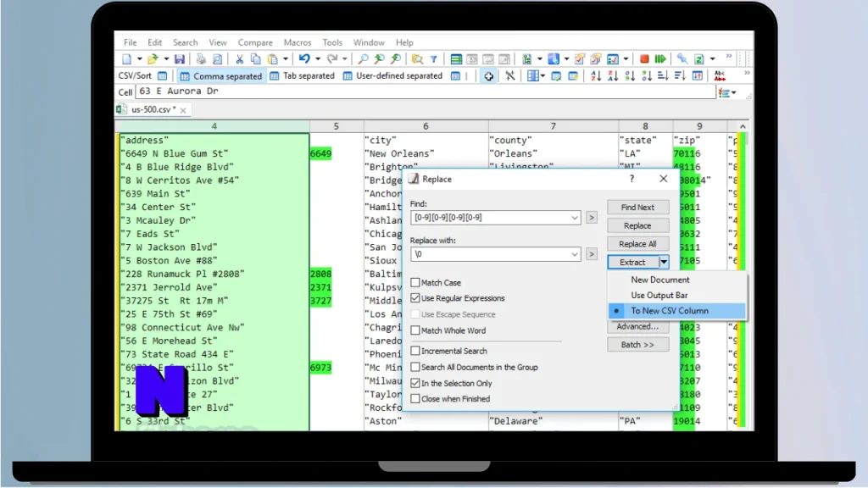Screen dimensions: 868x488
Task: Open the Extract button dropdown arrow
Action: point(663,263)
